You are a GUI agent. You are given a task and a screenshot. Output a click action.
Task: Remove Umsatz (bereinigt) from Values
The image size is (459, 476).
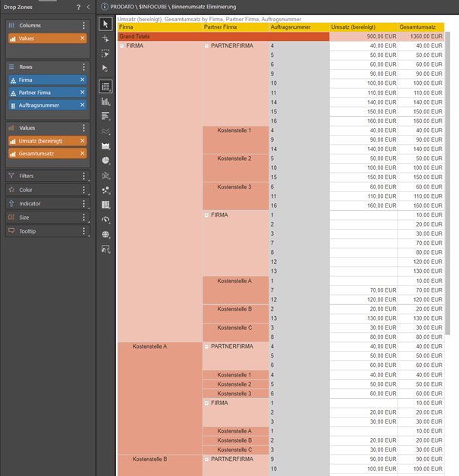click(83, 141)
